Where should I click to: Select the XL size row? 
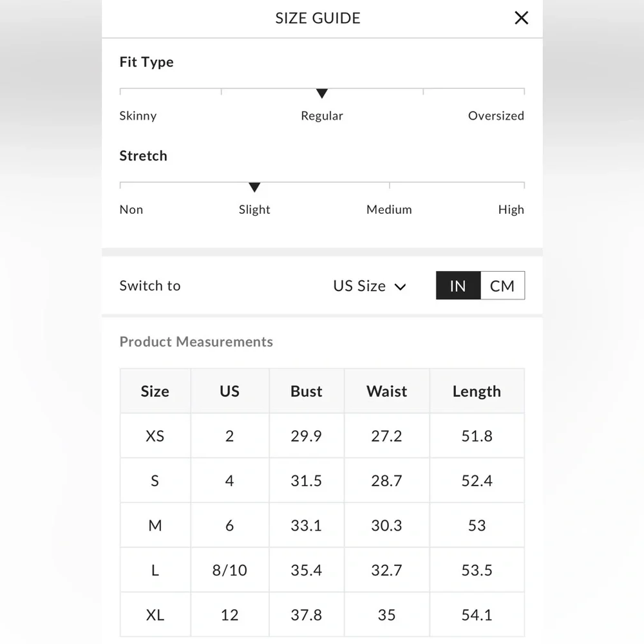[x=155, y=615]
